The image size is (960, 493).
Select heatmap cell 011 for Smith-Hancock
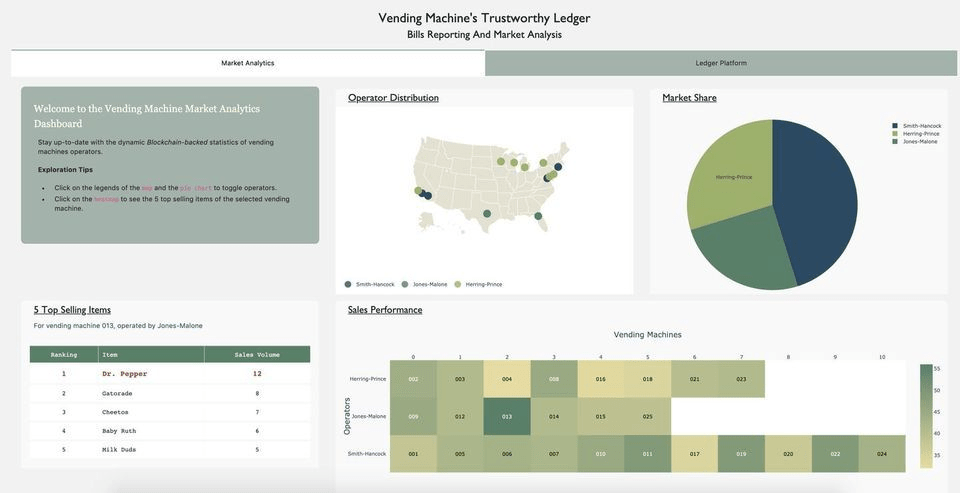[x=648, y=454]
